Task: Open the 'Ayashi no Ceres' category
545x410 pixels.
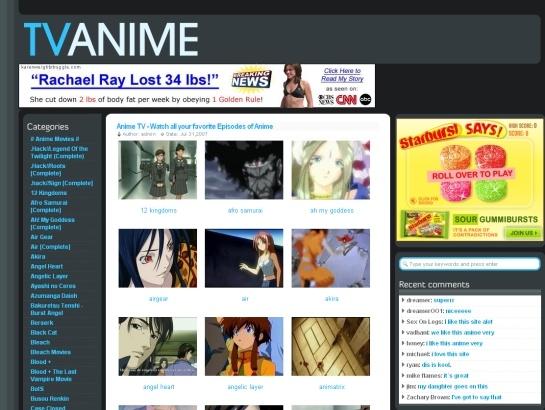Action: [53, 286]
